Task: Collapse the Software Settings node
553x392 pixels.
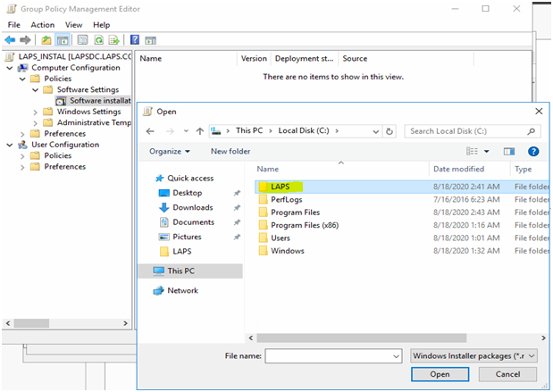Action: point(35,90)
